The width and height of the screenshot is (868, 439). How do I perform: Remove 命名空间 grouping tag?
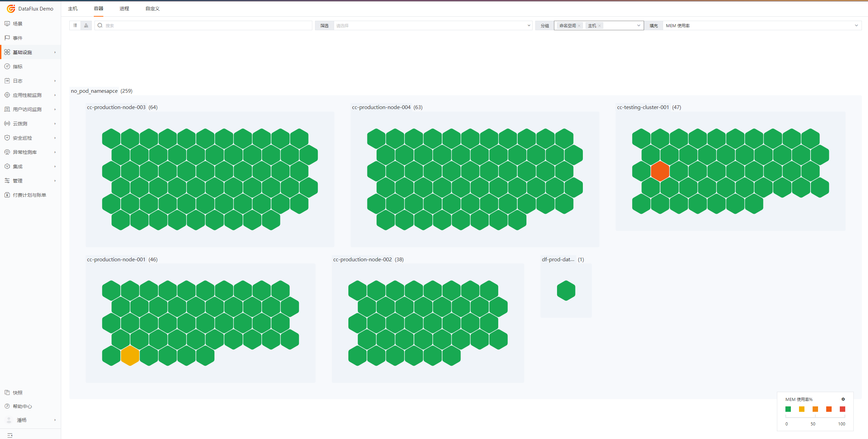(x=579, y=26)
